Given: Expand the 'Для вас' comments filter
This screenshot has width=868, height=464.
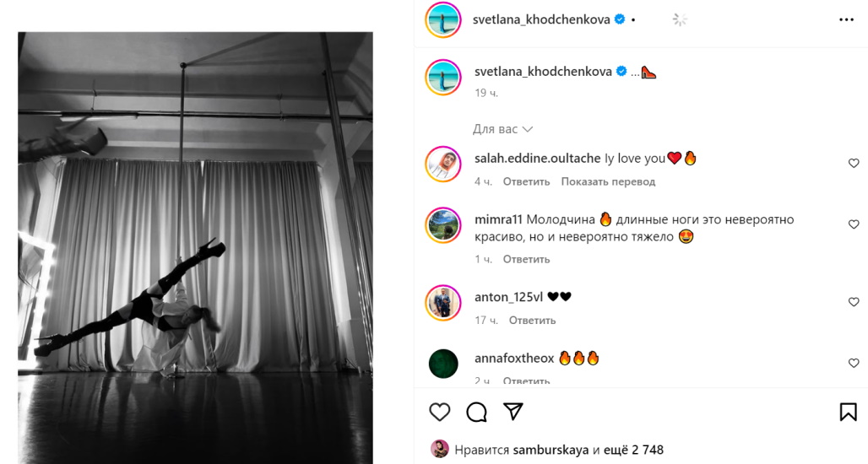Looking at the screenshot, I should 502,129.
